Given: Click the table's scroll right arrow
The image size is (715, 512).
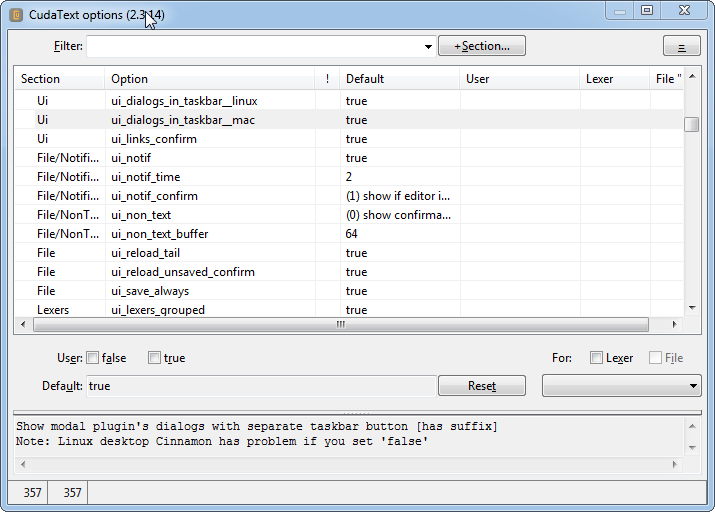Looking at the screenshot, I should click(x=674, y=325).
